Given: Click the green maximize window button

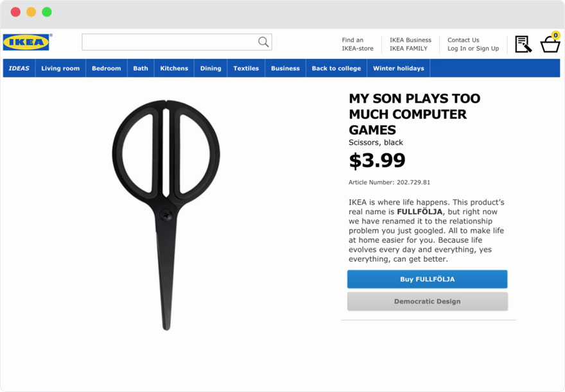Looking at the screenshot, I should [x=47, y=12].
